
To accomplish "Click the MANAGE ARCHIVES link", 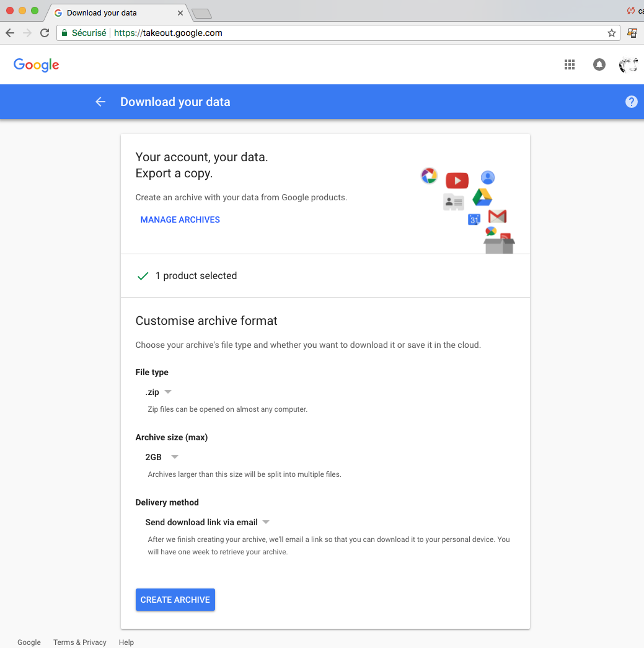I will tap(180, 220).
